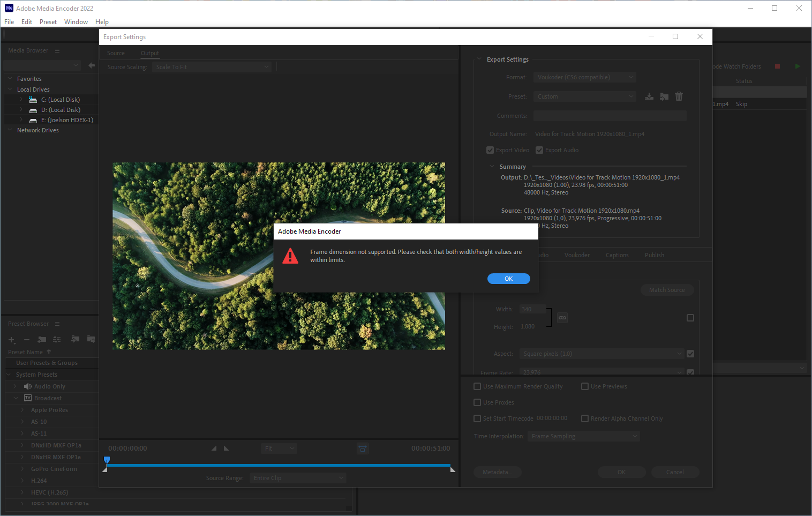Open the Preset menu in menu bar
This screenshot has height=516, width=812.
(x=48, y=22)
